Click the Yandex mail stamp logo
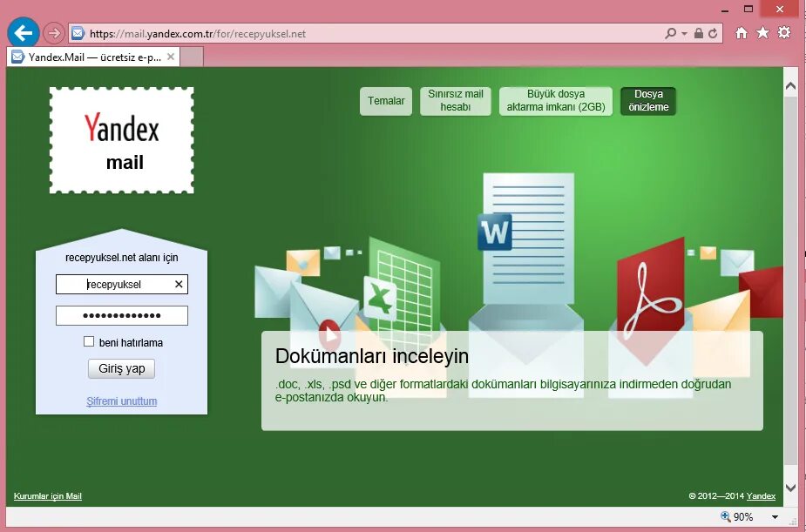 point(122,140)
